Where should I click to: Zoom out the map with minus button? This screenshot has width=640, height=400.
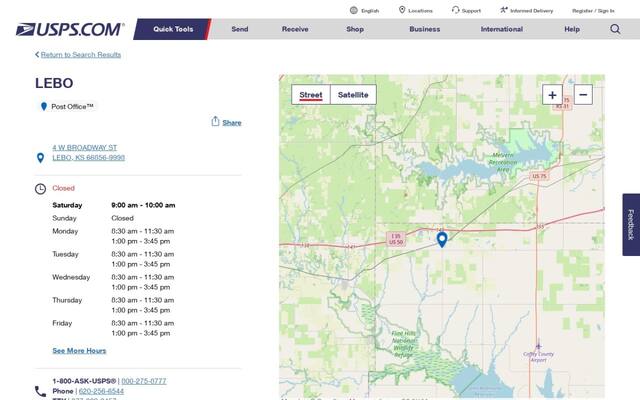click(583, 95)
